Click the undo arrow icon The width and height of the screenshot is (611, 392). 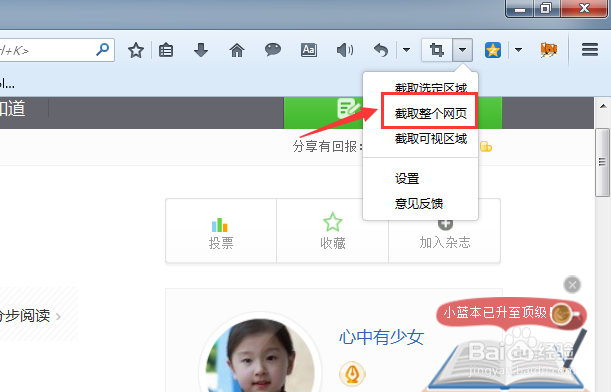coord(381,50)
